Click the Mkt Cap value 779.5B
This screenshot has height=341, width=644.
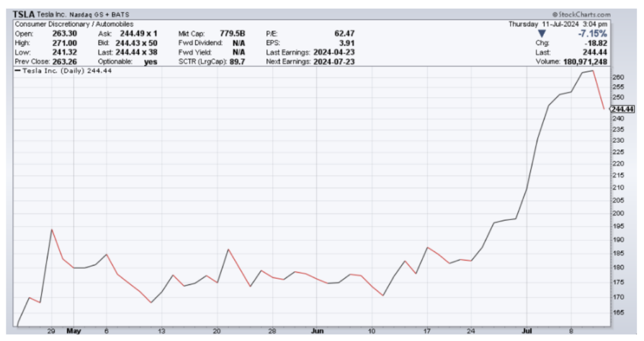(x=233, y=34)
